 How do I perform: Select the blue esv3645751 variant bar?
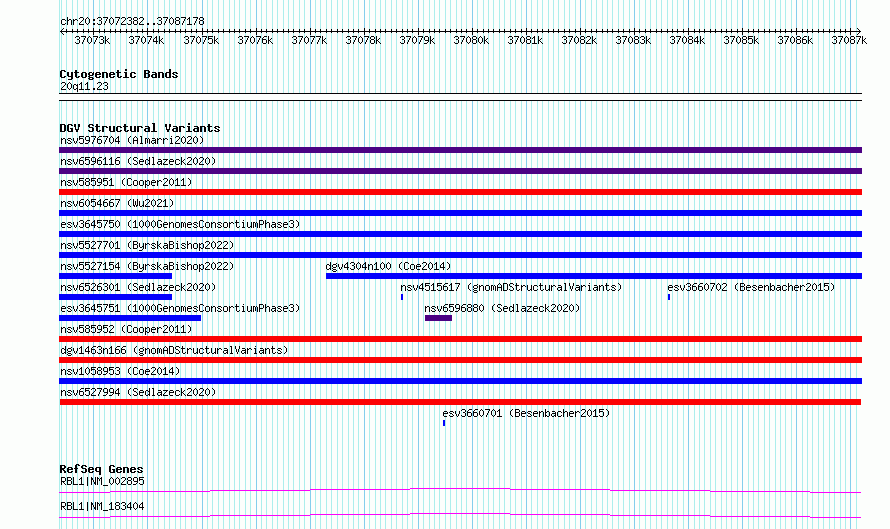pyautogui.click(x=130, y=318)
